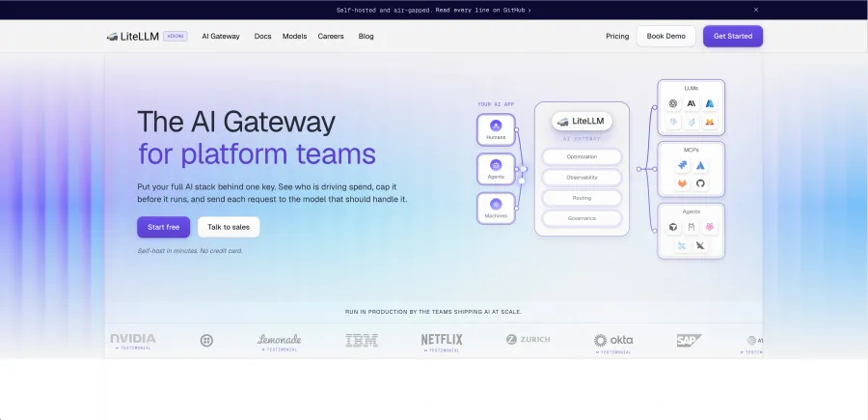The width and height of the screenshot is (868, 420).
Task: Click the Governance pill in the gateway diagram
Action: 582,218
